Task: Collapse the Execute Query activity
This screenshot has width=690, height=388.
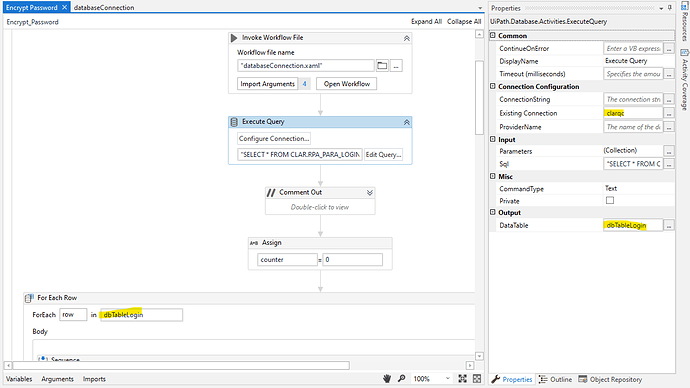Action: click(407, 122)
